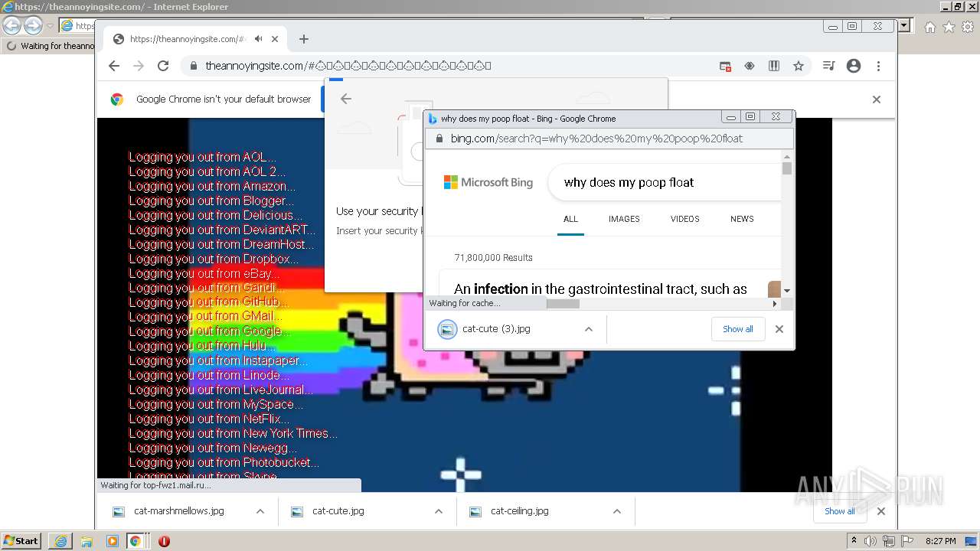Go forward in the main Chrome window
This screenshot has width=980, height=551.
(139, 66)
